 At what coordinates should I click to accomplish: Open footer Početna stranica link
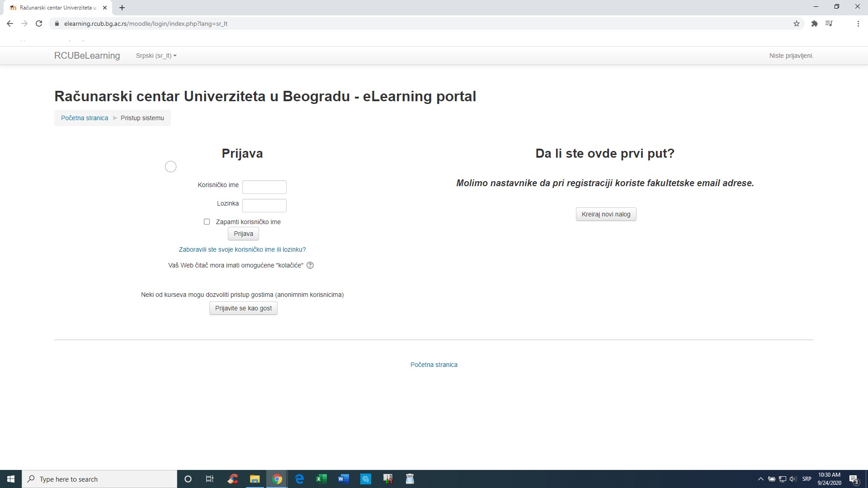434,365
